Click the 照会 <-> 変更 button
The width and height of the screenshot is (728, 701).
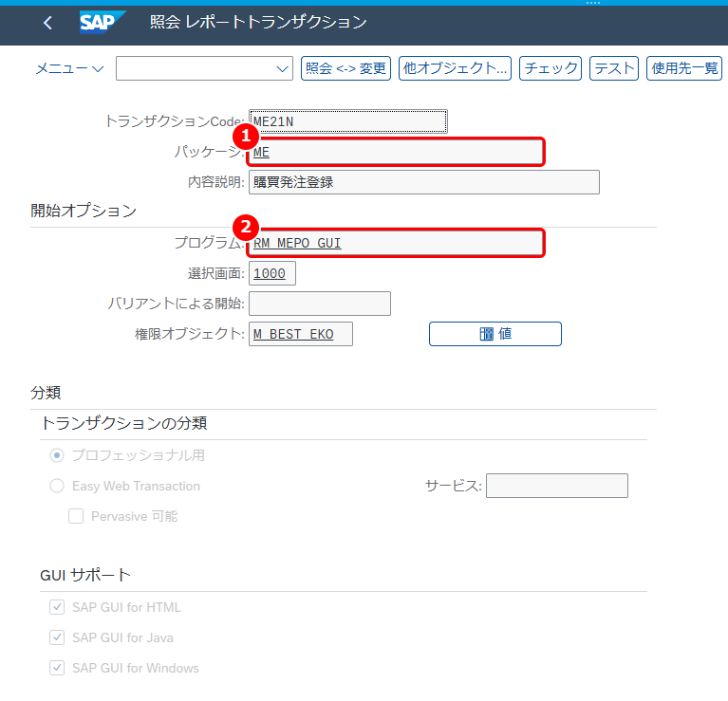click(x=345, y=68)
